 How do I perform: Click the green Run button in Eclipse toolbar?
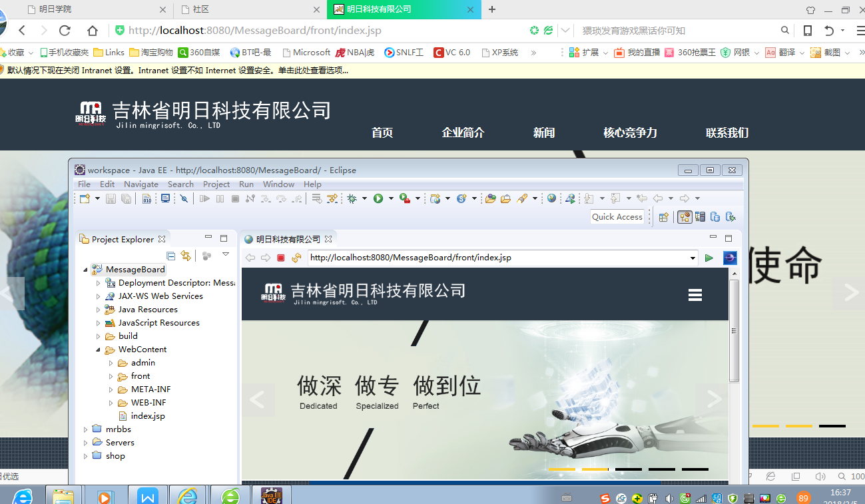(x=378, y=198)
